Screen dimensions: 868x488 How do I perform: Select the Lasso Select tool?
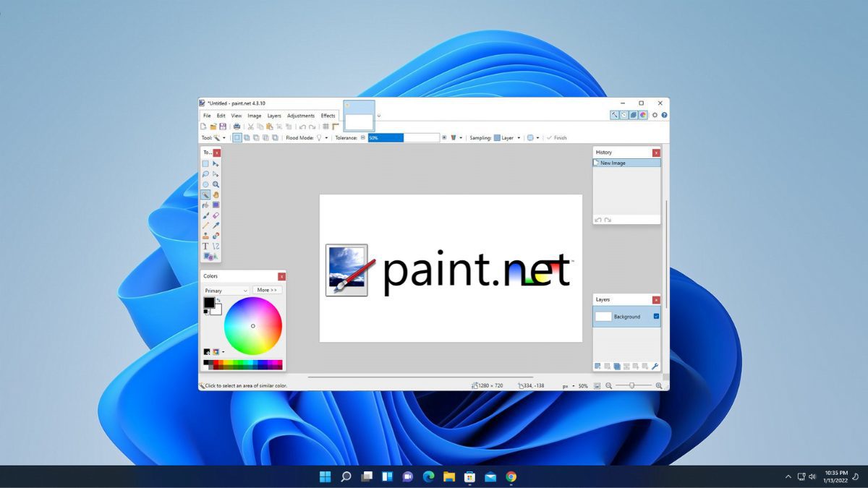click(x=205, y=174)
